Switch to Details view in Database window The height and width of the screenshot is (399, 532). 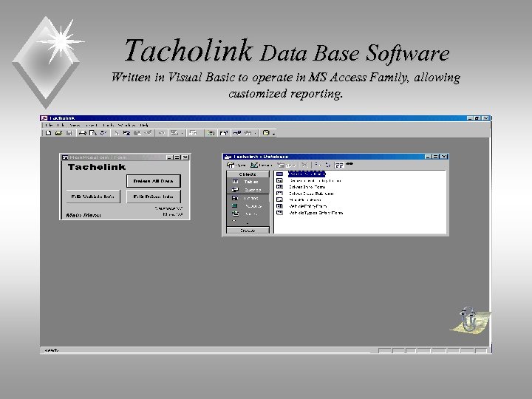pos(349,164)
